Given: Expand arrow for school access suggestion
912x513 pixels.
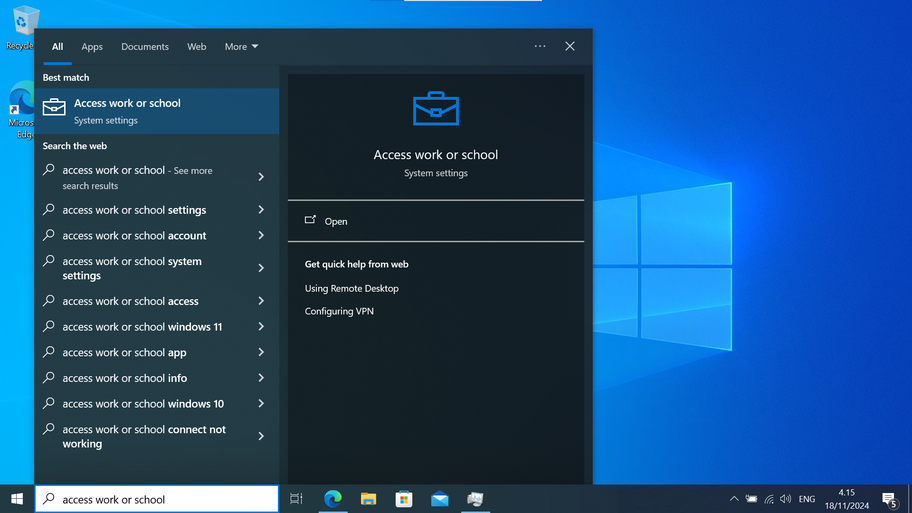Looking at the screenshot, I should click(x=261, y=301).
